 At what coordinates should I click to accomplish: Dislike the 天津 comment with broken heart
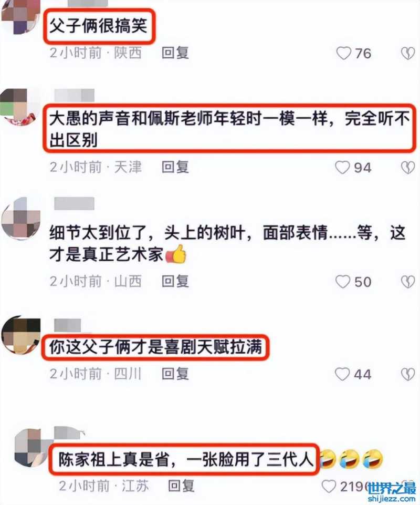(x=408, y=168)
